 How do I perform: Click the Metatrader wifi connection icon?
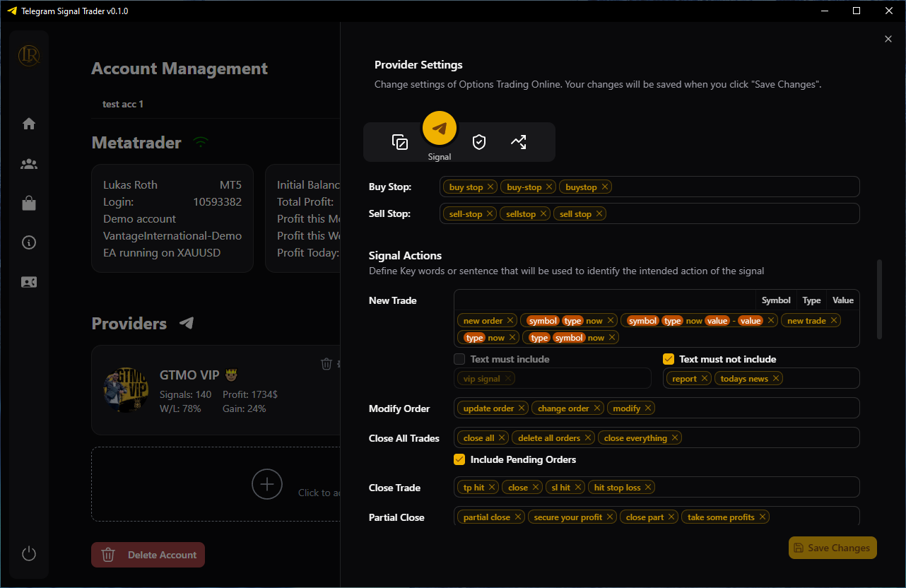[201, 142]
